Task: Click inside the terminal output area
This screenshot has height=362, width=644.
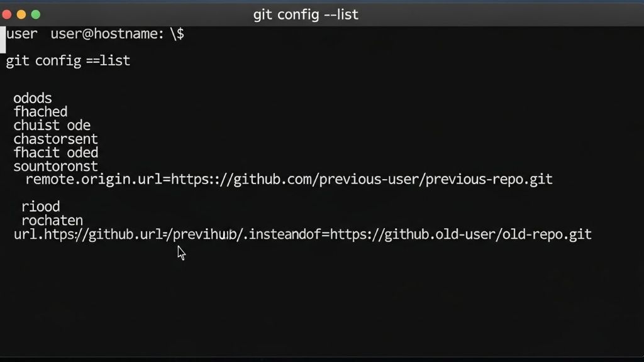Action: pyautogui.click(x=314, y=295)
